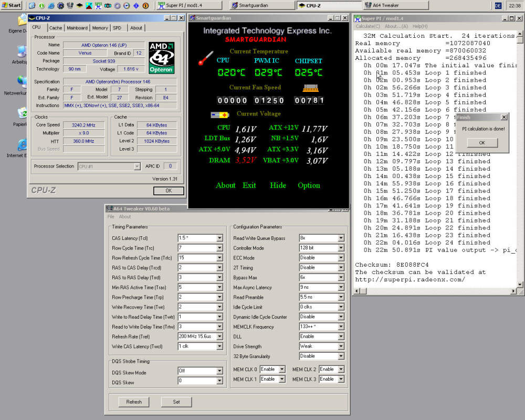
Task: Open Help(H) menu in Super PI
Action: coord(420,26)
